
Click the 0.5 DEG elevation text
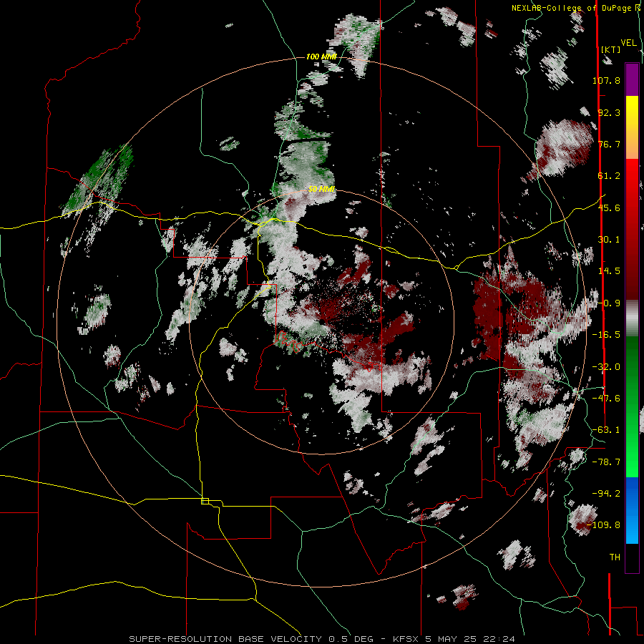[x=351, y=639]
